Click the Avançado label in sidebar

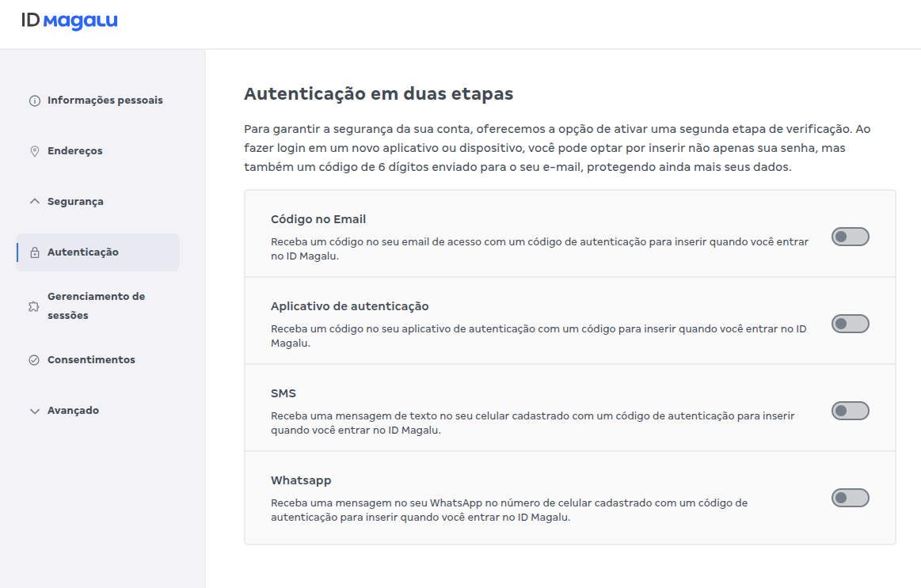point(73,411)
